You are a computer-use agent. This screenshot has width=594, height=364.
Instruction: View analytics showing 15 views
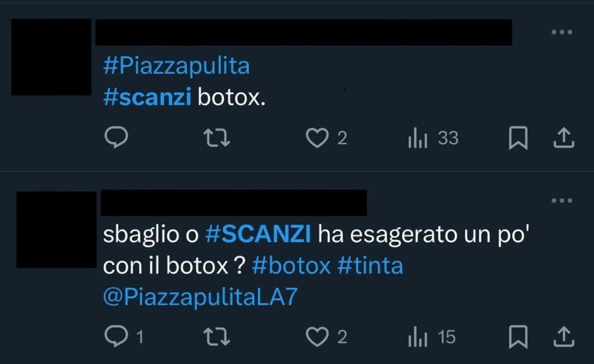(418, 337)
